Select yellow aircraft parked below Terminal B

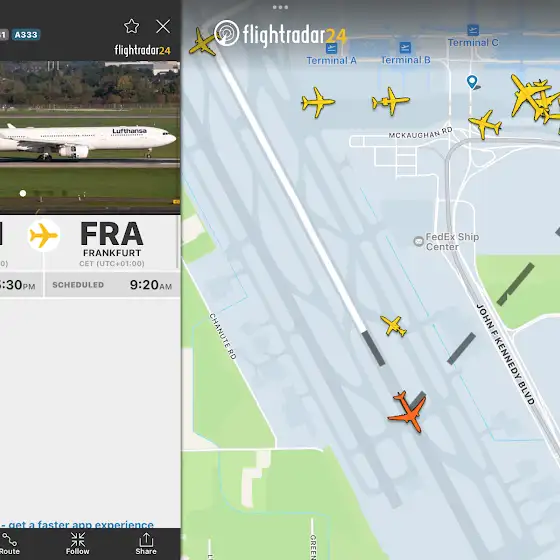[x=390, y=101]
